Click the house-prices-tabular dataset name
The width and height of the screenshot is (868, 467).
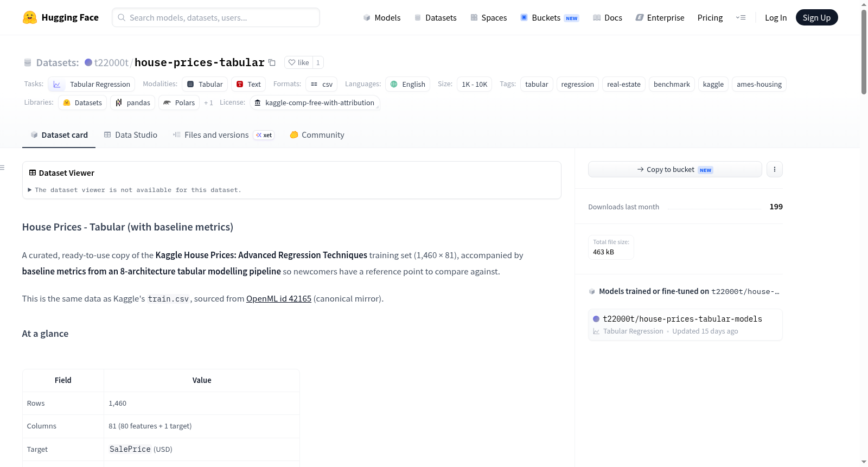(200, 62)
